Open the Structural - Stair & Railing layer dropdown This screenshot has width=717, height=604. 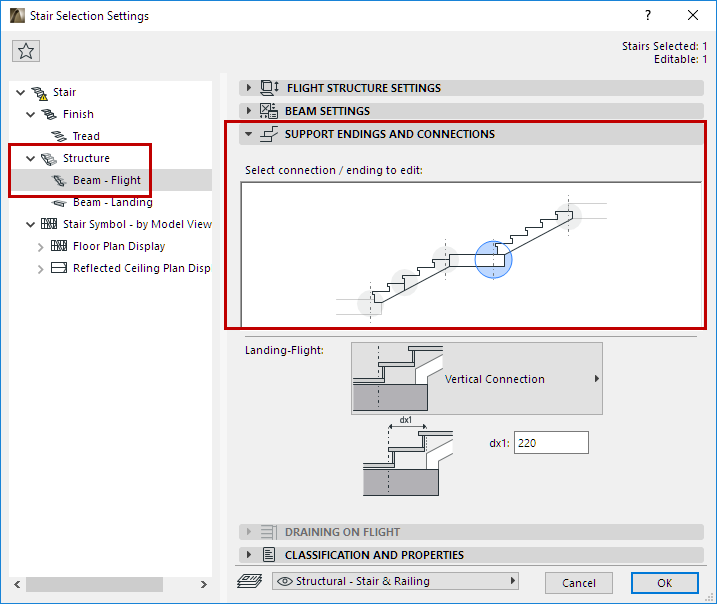(395, 581)
